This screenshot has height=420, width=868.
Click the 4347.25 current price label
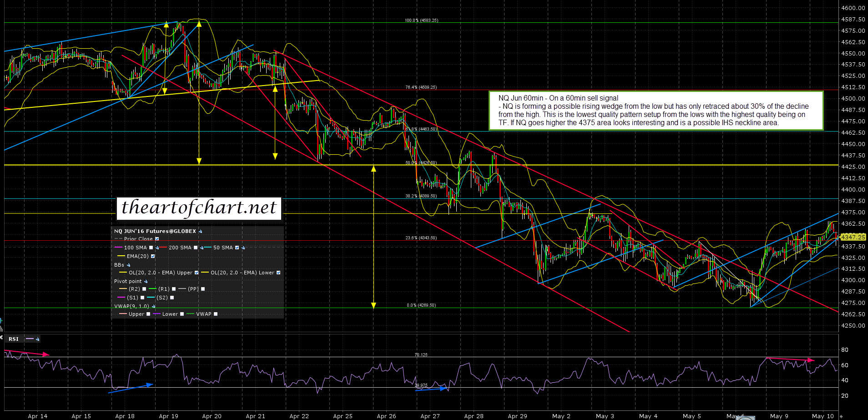pyautogui.click(x=853, y=237)
